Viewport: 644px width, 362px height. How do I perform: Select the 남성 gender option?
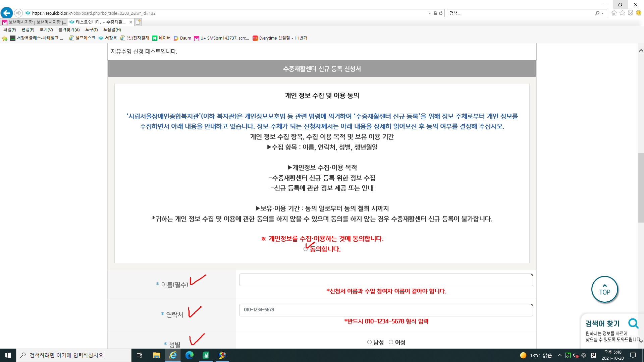369,342
